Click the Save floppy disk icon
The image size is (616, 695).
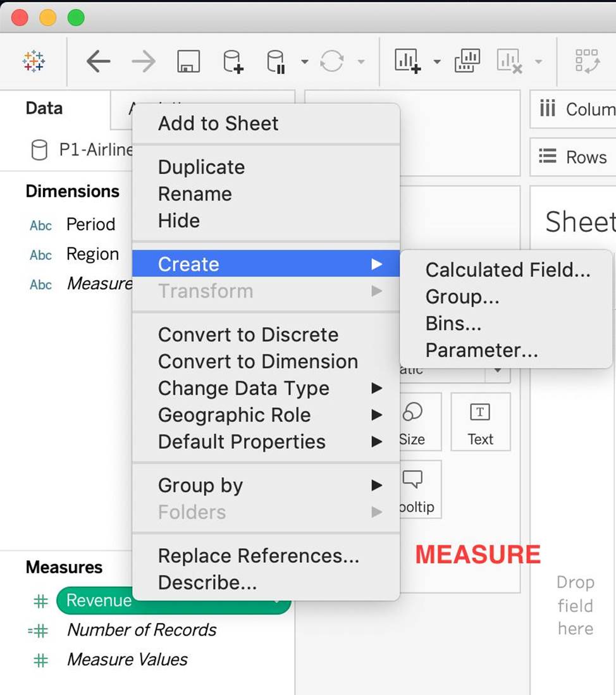(x=188, y=61)
